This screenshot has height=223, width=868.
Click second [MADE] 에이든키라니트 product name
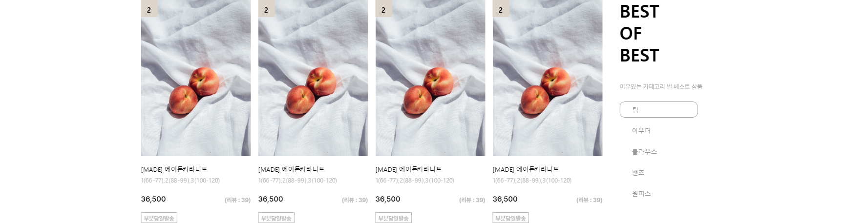pyautogui.click(x=292, y=169)
